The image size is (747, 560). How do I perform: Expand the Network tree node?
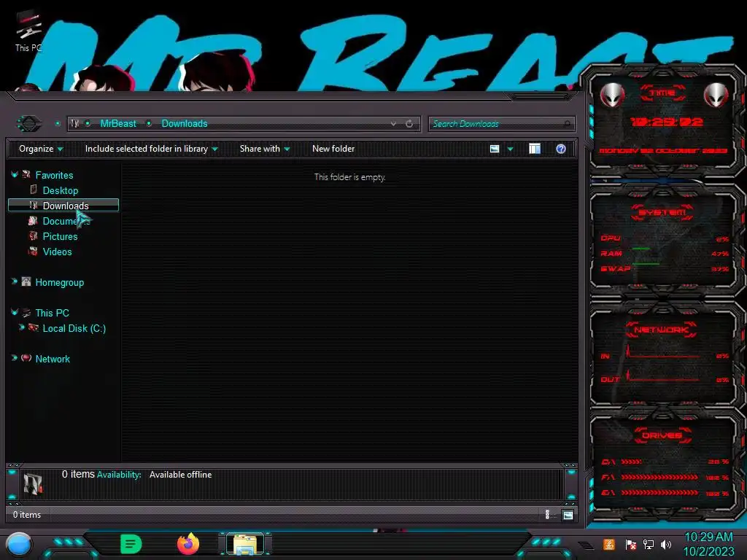(15, 358)
